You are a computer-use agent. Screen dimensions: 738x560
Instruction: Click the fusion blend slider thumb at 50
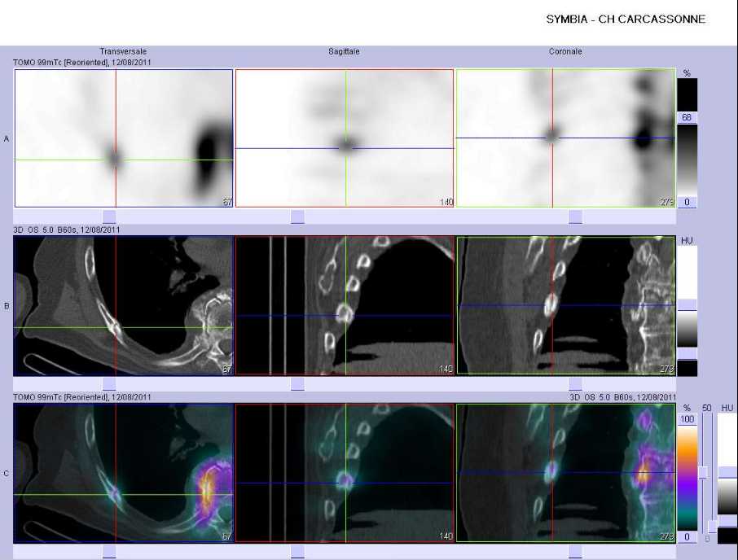pos(703,473)
